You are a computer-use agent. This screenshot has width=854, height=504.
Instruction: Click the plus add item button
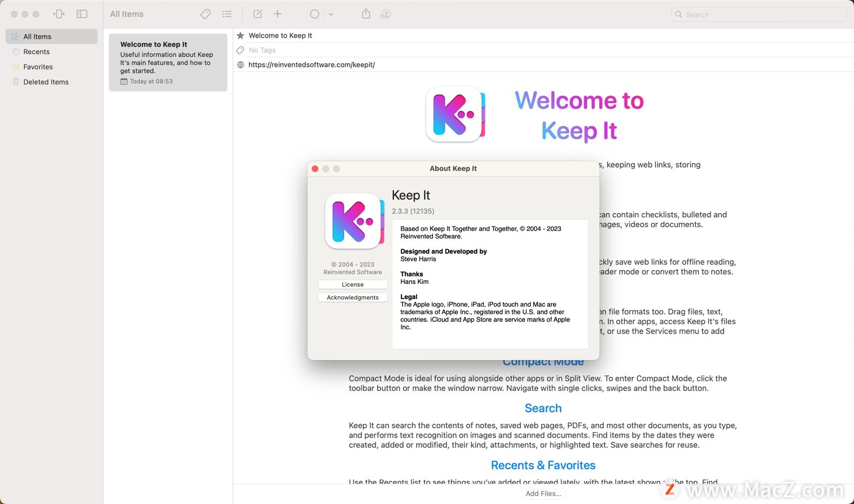pos(278,14)
